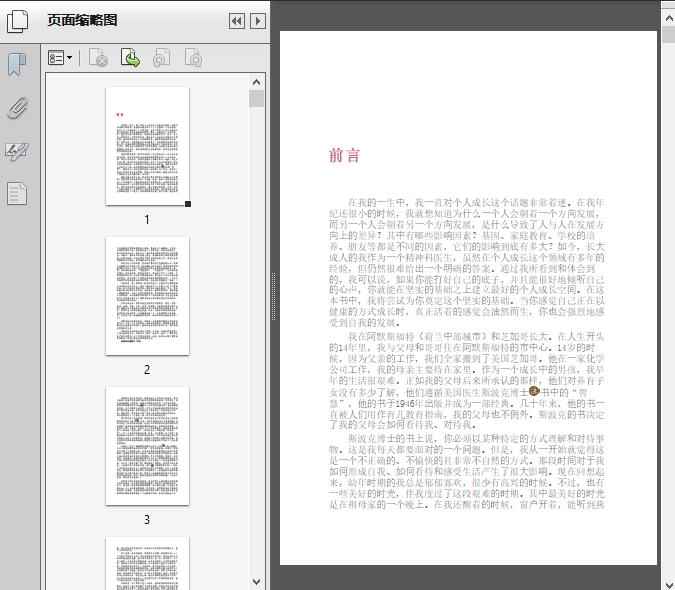Select page 1 thumbnail
This screenshot has width=675, height=590.
[147, 146]
